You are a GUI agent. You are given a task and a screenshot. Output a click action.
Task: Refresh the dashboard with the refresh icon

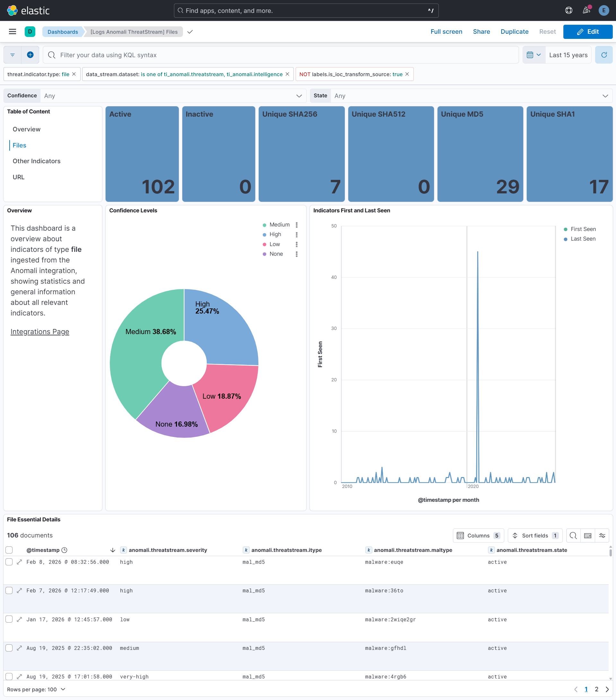pyautogui.click(x=604, y=55)
